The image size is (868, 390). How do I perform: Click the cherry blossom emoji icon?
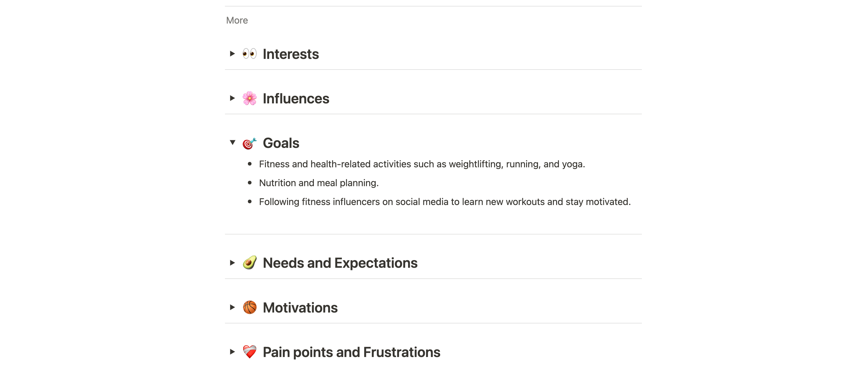[x=249, y=98]
